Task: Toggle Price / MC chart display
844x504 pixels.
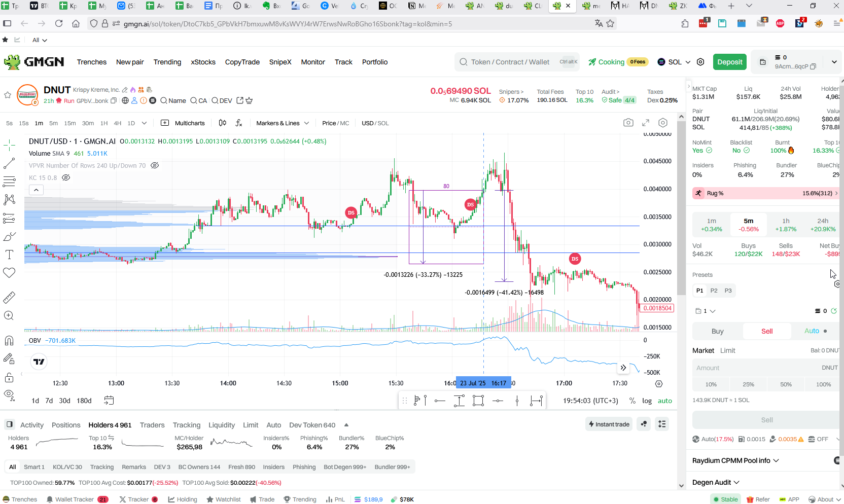Action: (335, 123)
